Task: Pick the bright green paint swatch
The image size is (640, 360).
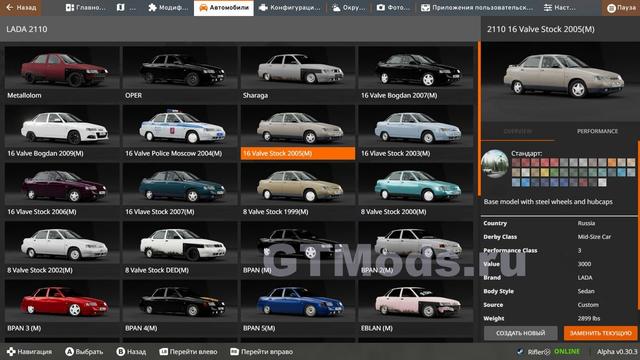Action: click(x=554, y=172)
